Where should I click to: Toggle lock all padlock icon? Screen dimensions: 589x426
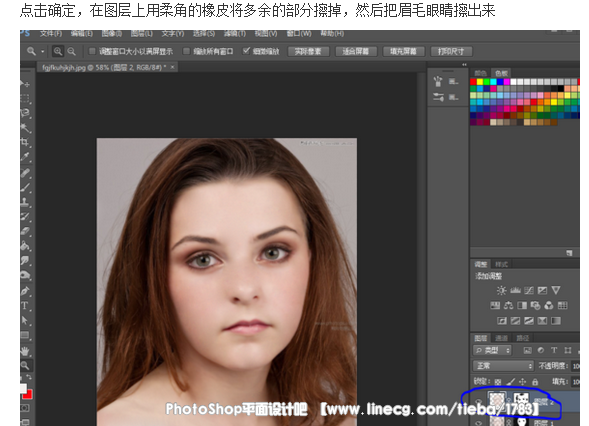535,382
